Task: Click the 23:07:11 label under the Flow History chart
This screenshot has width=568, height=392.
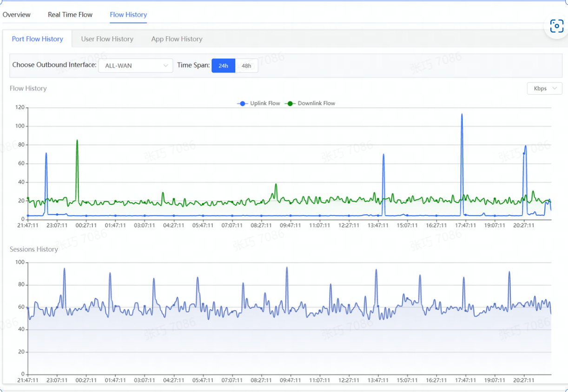Action: tap(57, 225)
